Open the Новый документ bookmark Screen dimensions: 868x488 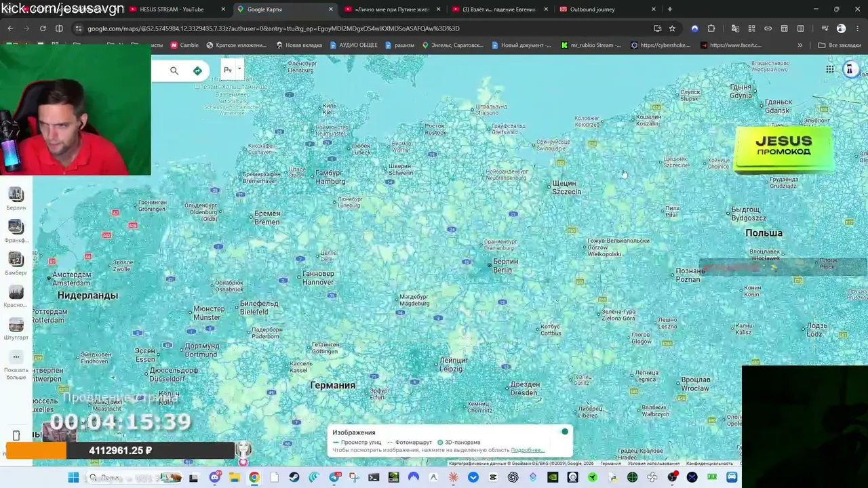click(521, 45)
